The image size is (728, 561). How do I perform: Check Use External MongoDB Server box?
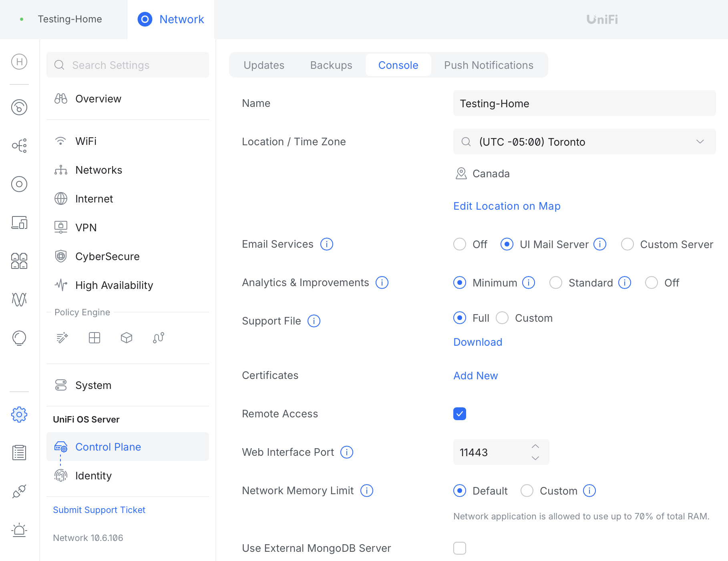tap(460, 548)
